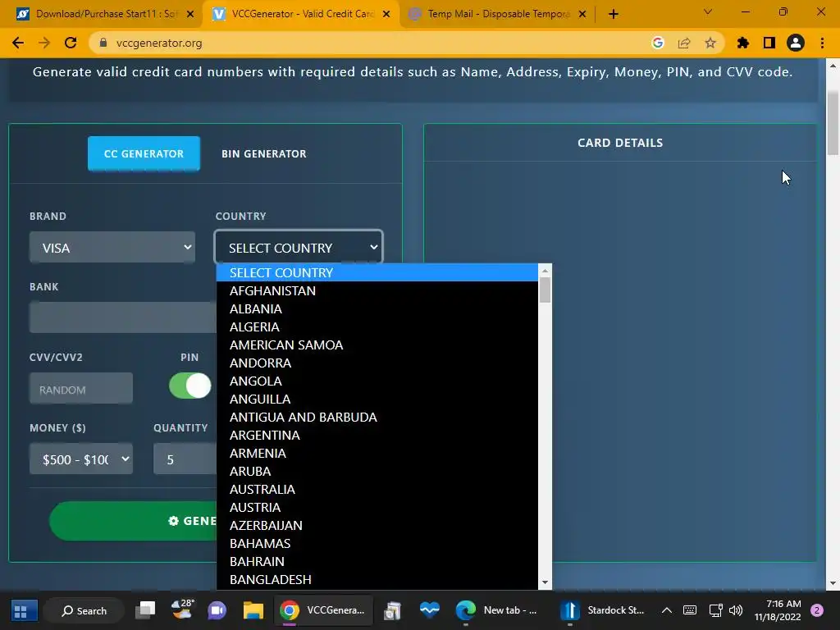Choose ARMENIA option

377,453
